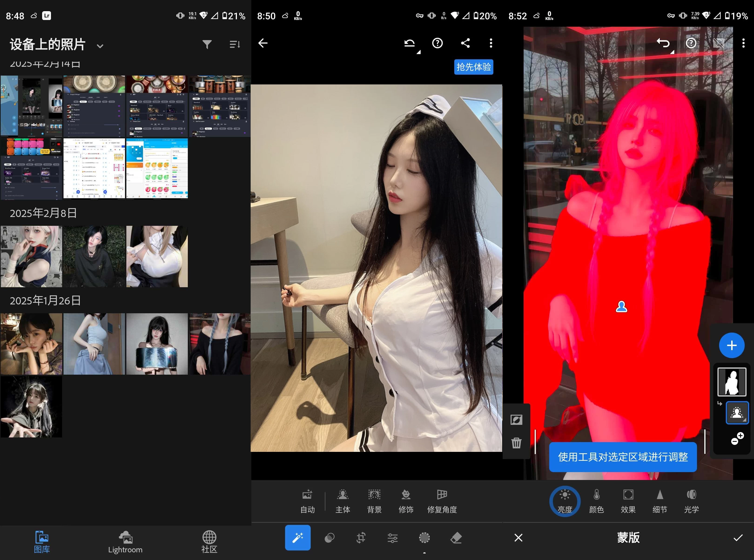Select the subject mask component icon

737,413
